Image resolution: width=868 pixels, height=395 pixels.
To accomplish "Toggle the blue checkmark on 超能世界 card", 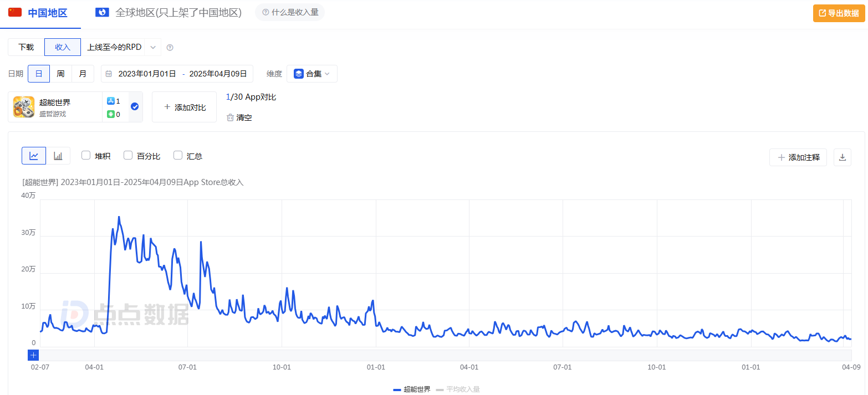I will point(135,106).
